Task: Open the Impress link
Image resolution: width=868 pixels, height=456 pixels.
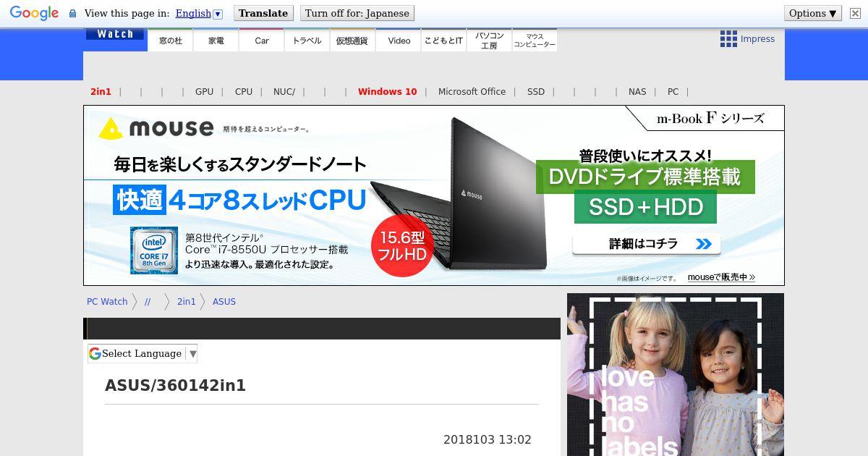Action: (x=757, y=39)
